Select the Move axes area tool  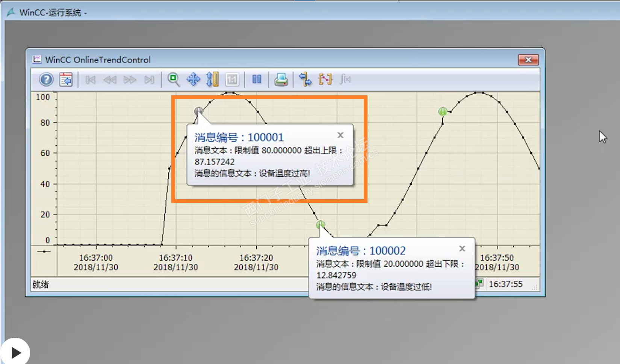click(x=212, y=80)
